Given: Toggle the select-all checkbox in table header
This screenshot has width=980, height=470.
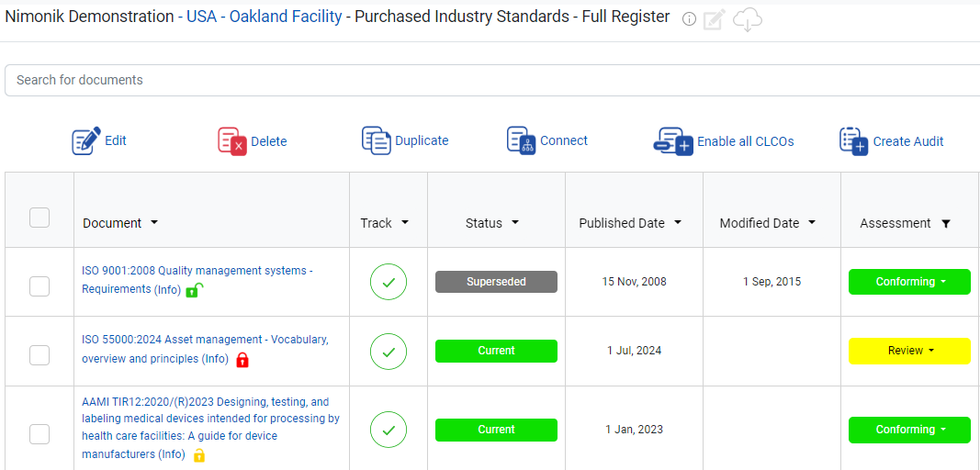Looking at the screenshot, I should pyautogui.click(x=39, y=218).
